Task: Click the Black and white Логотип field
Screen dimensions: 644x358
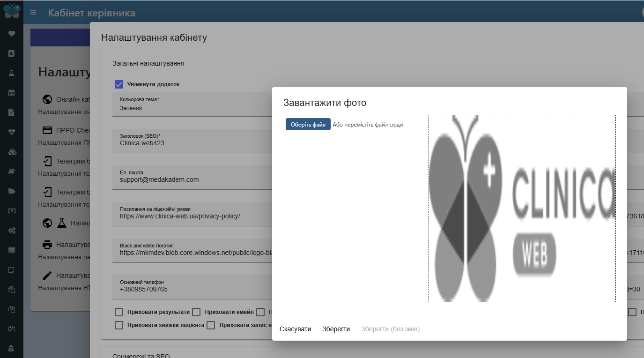Action: (192, 251)
